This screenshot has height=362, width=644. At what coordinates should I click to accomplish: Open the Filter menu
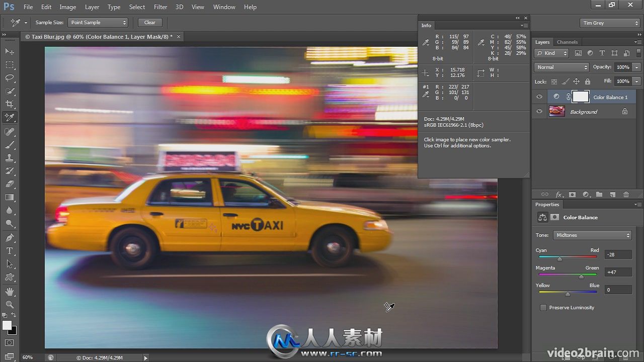pos(160,7)
